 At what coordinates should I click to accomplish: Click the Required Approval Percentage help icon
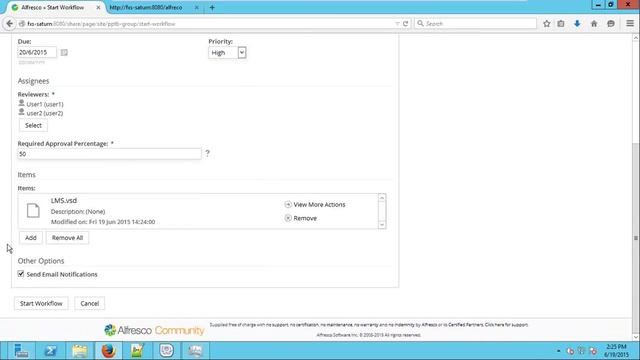coord(207,153)
